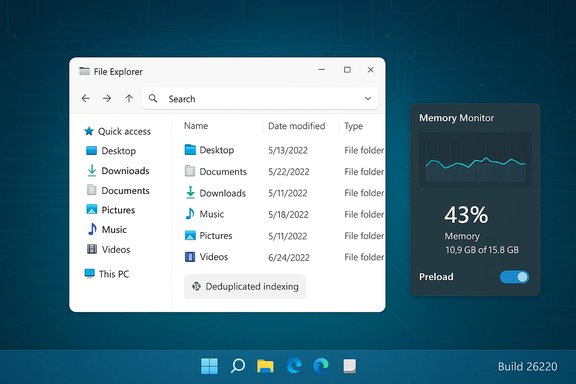Open taskbar Search
Screen dimensions: 576x384
tap(238, 366)
